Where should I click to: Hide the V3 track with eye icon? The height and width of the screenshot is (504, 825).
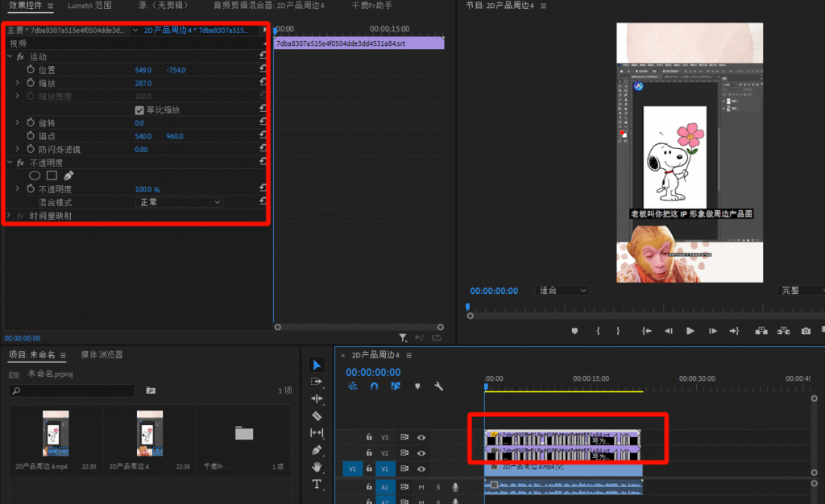pos(421,437)
